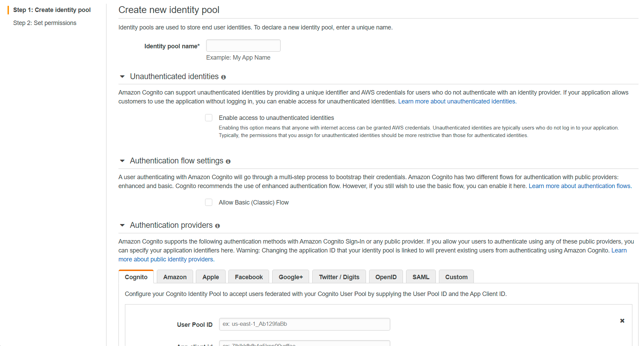The height and width of the screenshot is (346, 644).
Task: Click the Authentication providers info icon
Action: click(x=218, y=226)
